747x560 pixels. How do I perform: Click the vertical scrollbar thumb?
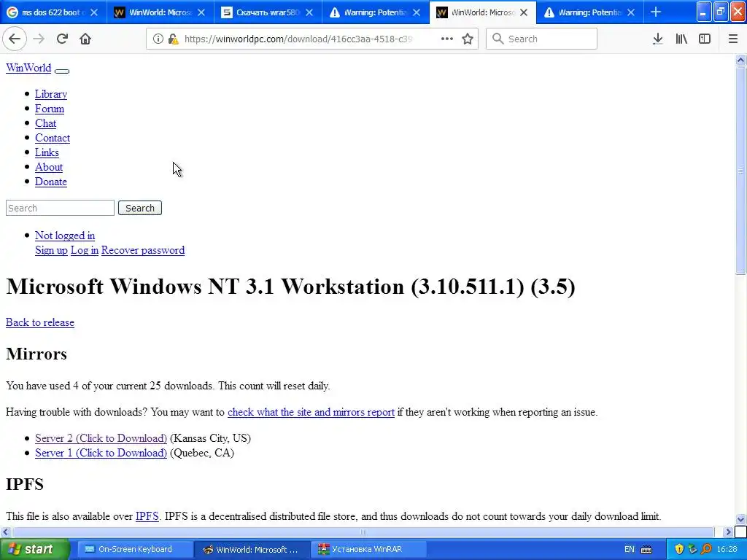[x=740, y=170]
